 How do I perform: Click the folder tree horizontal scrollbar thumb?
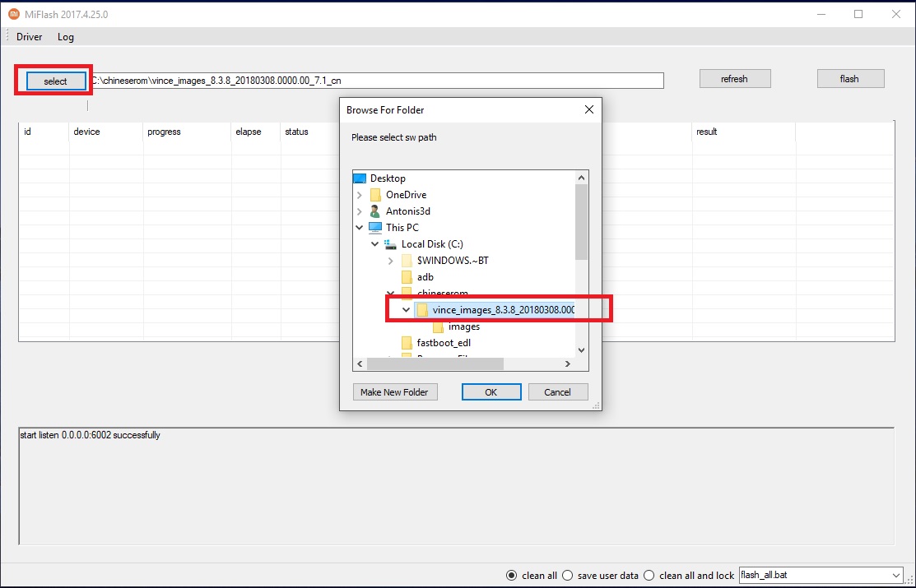(435, 363)
